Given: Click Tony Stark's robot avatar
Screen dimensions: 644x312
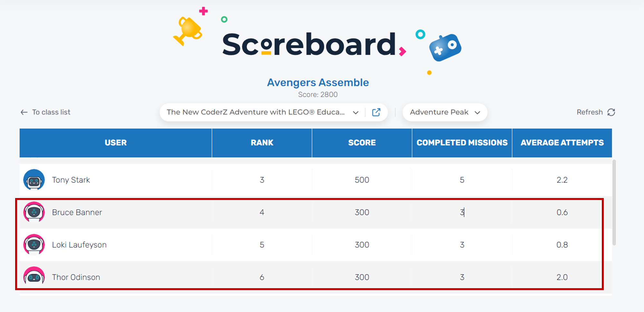Looking at the screenshot, I should pyautogui.click(x=34, y=180).
